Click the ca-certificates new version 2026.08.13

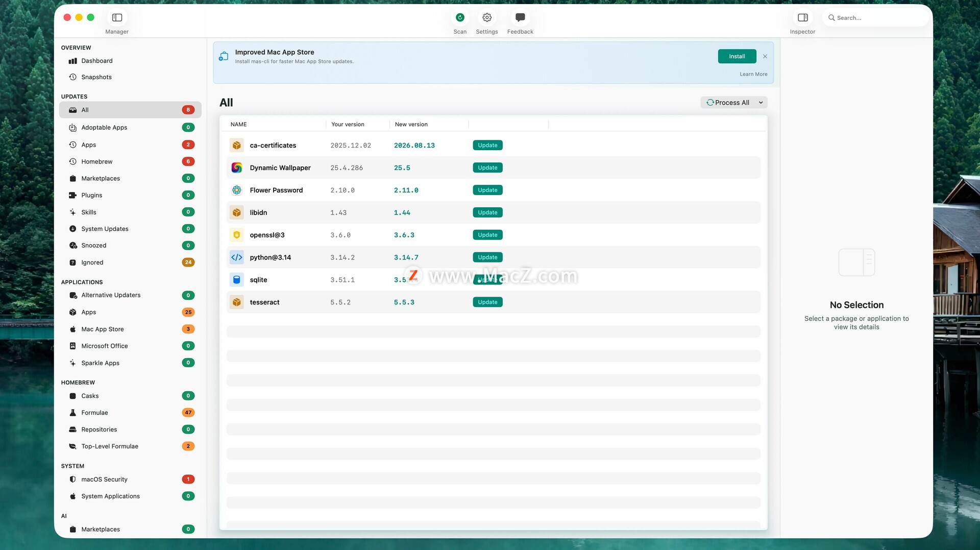414,146
